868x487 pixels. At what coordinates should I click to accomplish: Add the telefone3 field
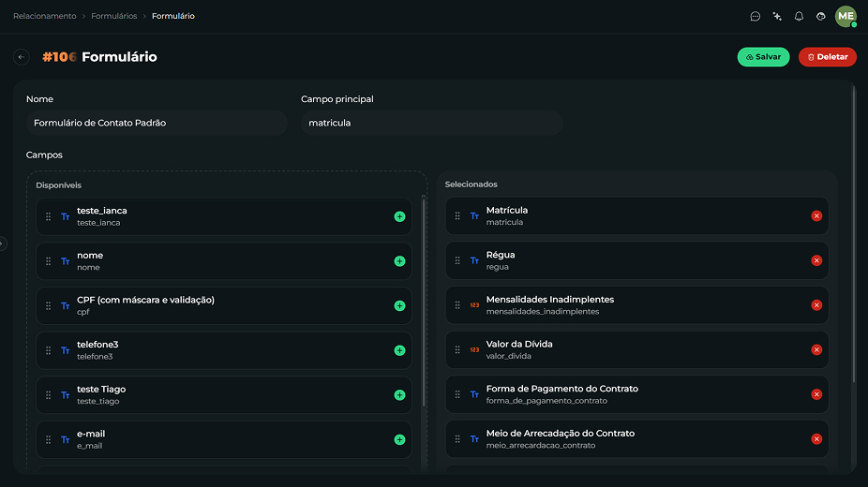399,350
